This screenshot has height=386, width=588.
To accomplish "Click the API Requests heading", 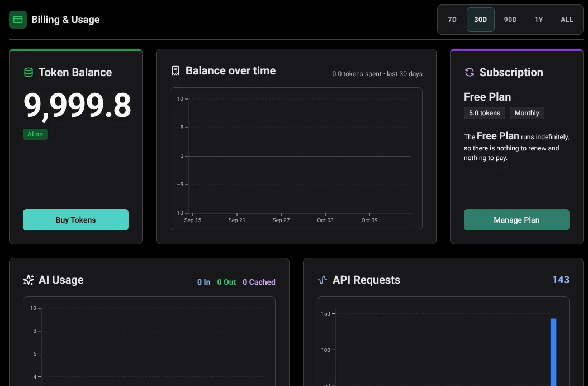I will [366, 280].
